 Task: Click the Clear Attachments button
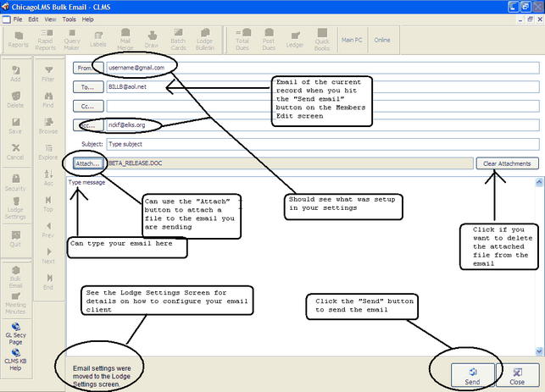507,163
